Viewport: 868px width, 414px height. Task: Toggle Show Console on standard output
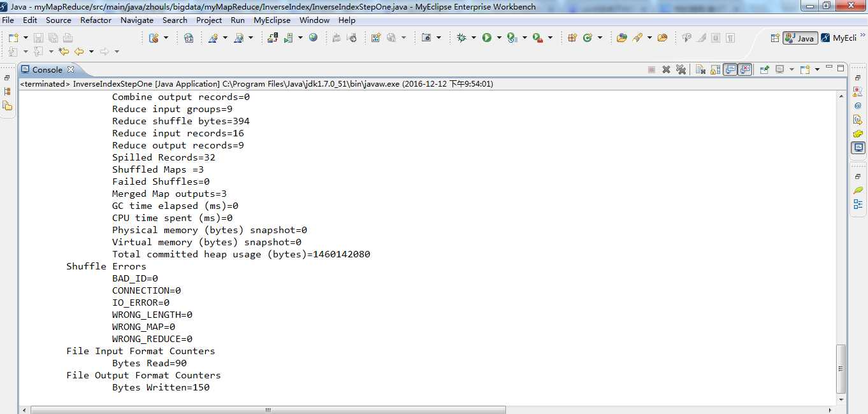click(x=730, y=69)
